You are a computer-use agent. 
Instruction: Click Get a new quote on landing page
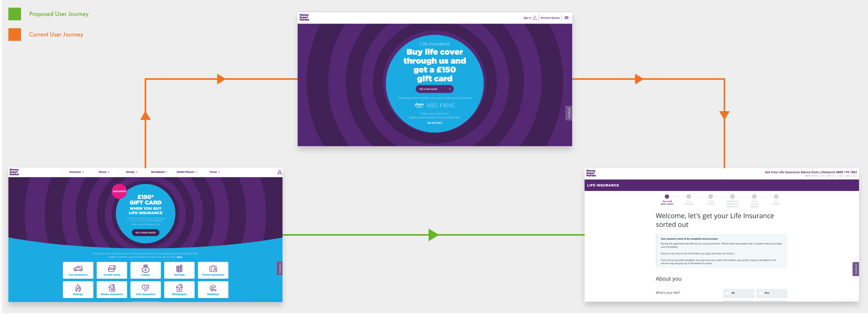point(435,89)
